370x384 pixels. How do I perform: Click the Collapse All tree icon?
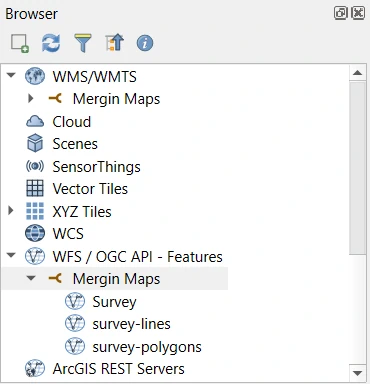tap(114, 43)
